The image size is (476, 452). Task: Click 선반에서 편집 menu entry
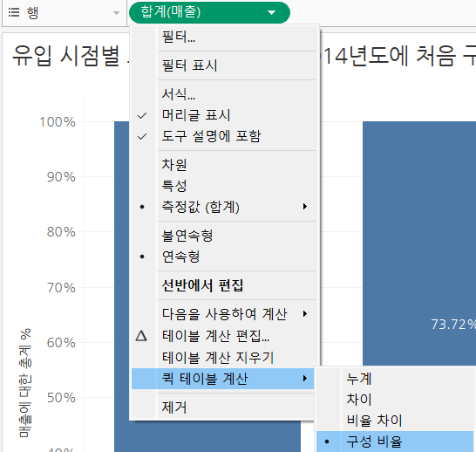click(223, 285)
